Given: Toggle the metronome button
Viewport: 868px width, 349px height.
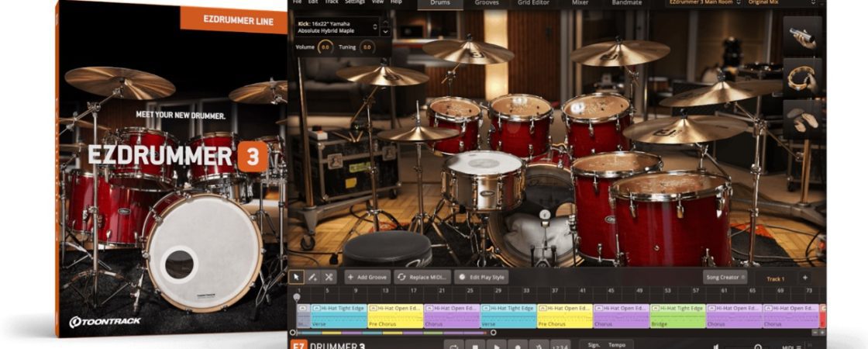Looking at the screenshot, I should pos(539,346).
